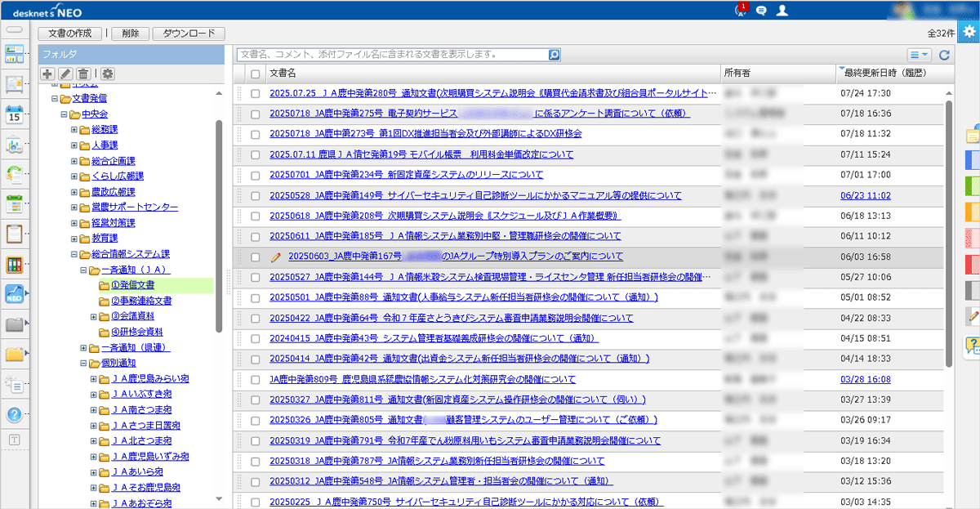Viewport: 980px width, 509px height.
Task: Expand the ＪＡ鹿児島みらい宛 folder node
Action: click(x=93, y=378)
